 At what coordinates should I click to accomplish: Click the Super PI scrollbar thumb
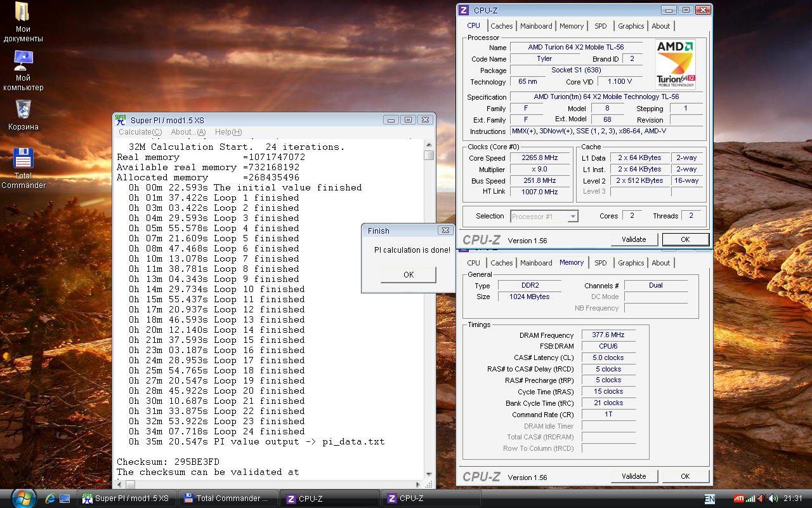point(429,155)
